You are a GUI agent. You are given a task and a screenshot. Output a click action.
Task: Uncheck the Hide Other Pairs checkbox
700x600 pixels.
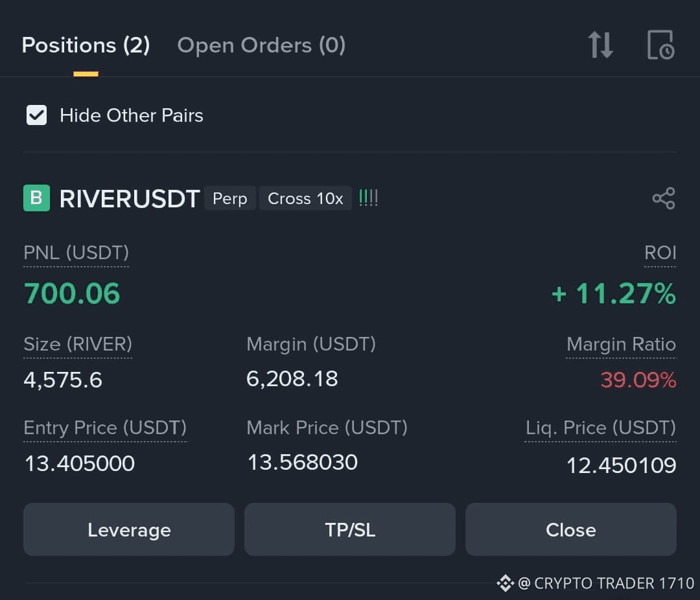point(36,115)
